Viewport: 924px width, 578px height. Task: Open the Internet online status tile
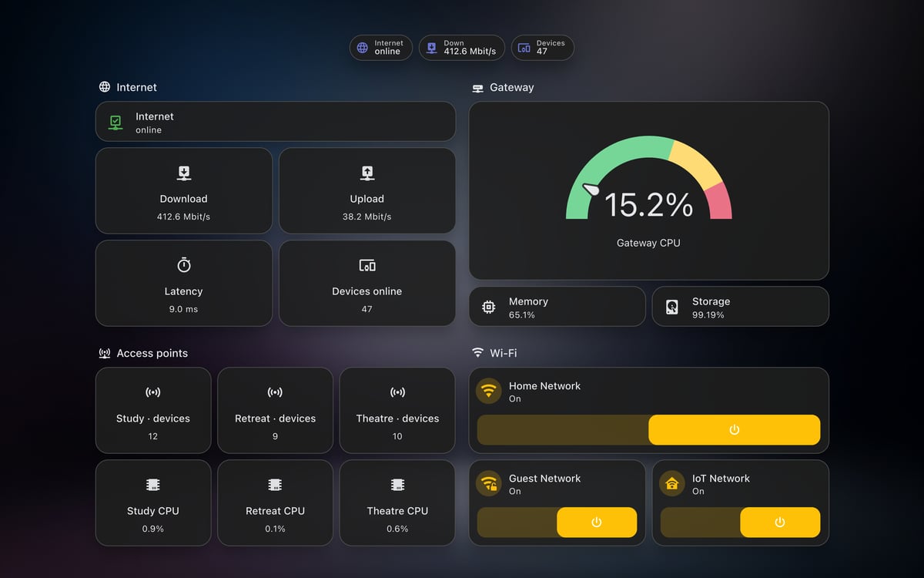tap(276, 122)
